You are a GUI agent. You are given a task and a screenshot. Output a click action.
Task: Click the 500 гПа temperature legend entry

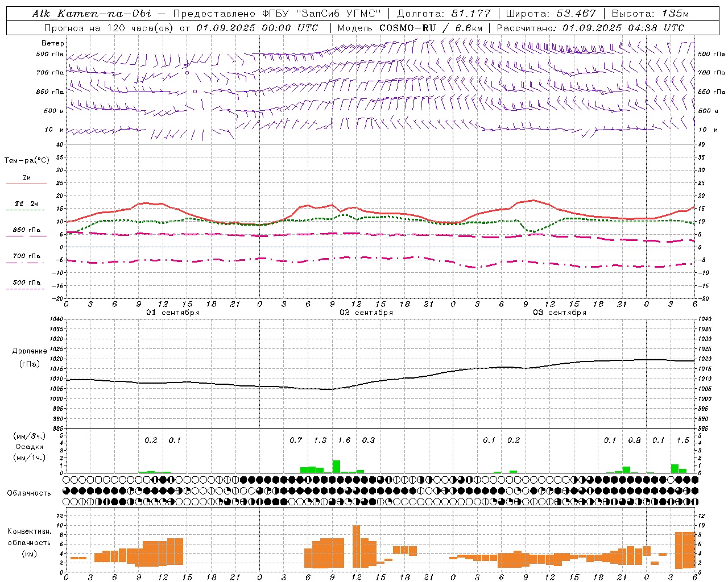27,282
